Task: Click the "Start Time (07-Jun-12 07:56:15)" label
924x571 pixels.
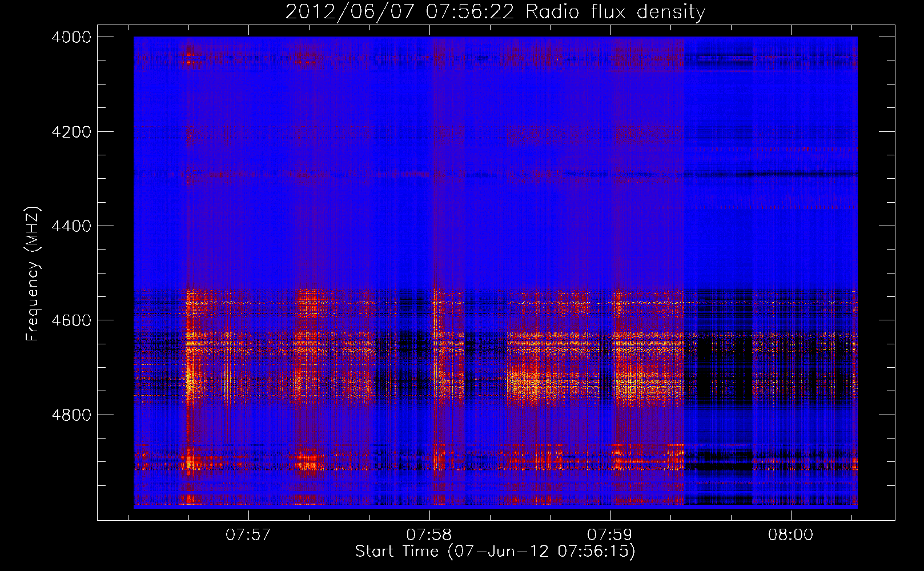Action: 495,552
